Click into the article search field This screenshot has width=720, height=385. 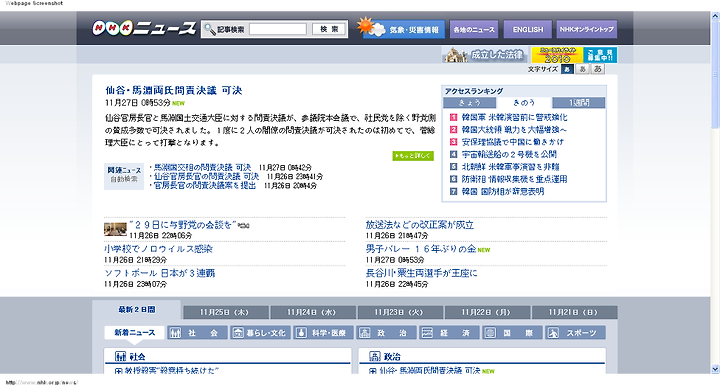(278, 29)
